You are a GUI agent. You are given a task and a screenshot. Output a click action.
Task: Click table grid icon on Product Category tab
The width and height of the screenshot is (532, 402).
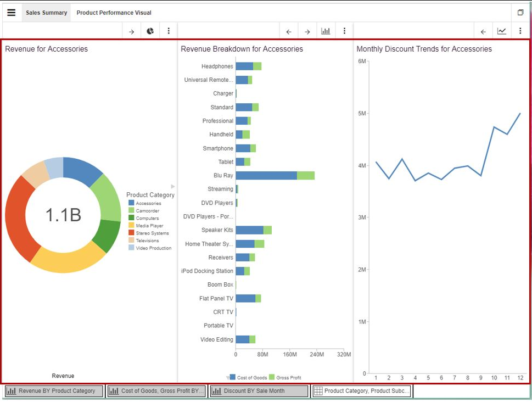coord(318,391)
